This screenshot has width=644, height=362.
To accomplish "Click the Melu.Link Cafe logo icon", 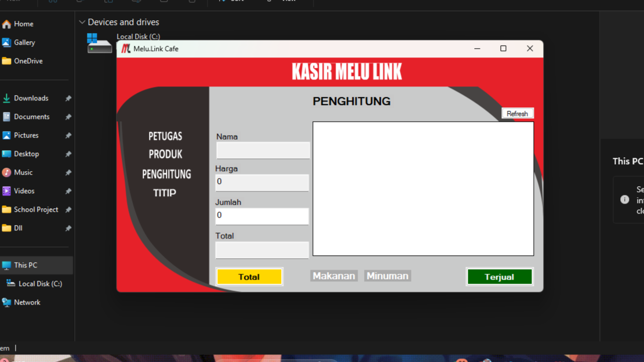I will coord(126,49).
